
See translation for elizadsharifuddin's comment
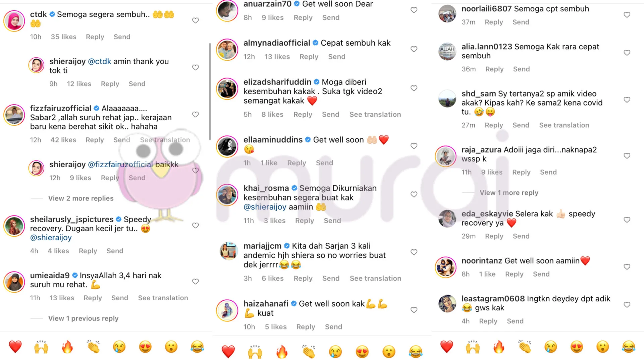point(375,115)
